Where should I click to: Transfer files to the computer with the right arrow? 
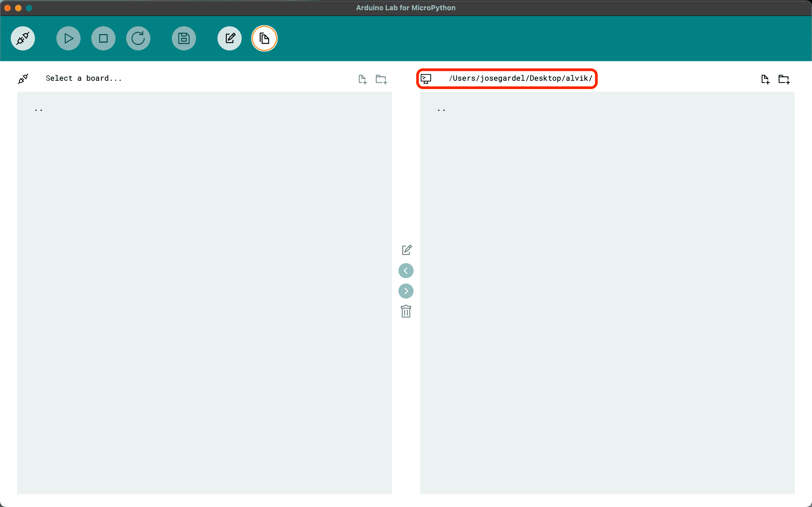click(x=406, y=291)
